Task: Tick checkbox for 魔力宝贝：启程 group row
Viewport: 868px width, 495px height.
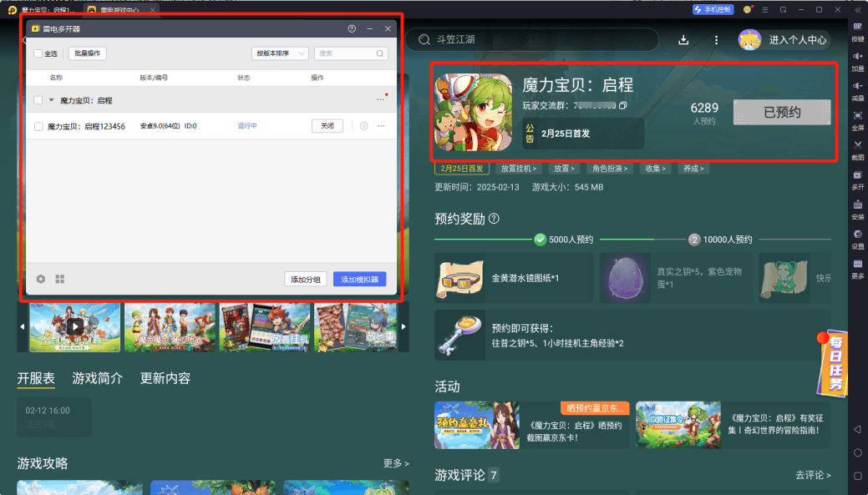Action: pyautogui.click(x=38, y=100)
